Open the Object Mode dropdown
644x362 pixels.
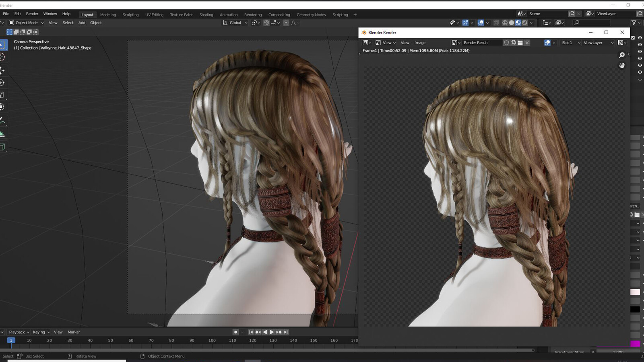pyautogui.click(x=26, y=23)
